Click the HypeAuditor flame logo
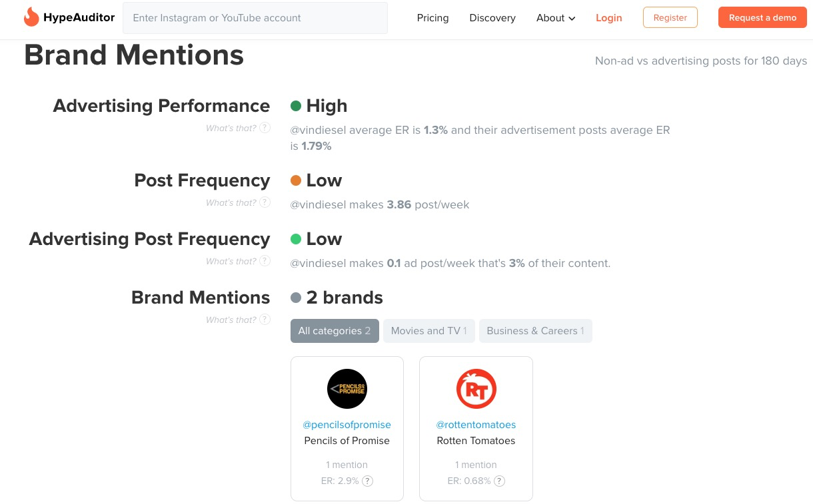813x504 pixels. pyautogui.click(x=31, y=17)
